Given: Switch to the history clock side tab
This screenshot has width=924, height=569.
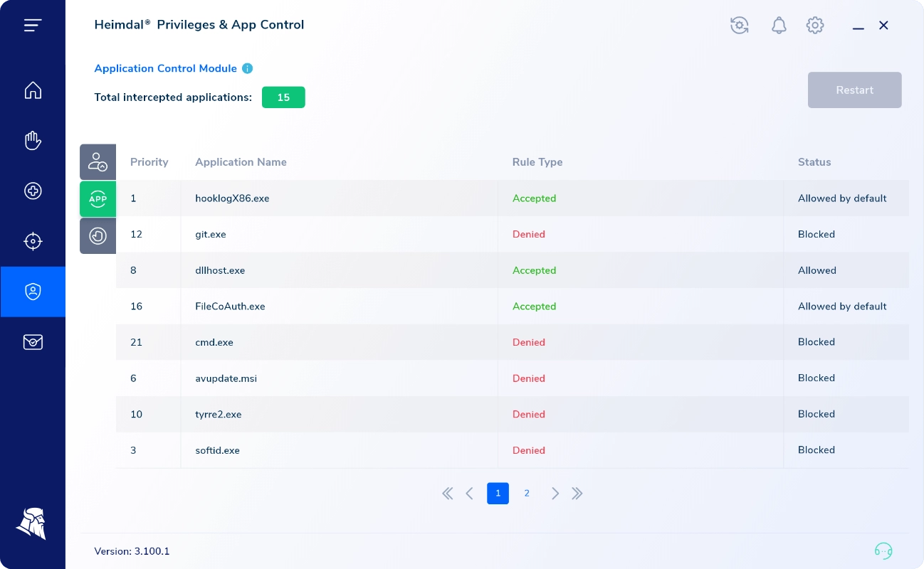Looking at the screenshot, I should 98,235.
